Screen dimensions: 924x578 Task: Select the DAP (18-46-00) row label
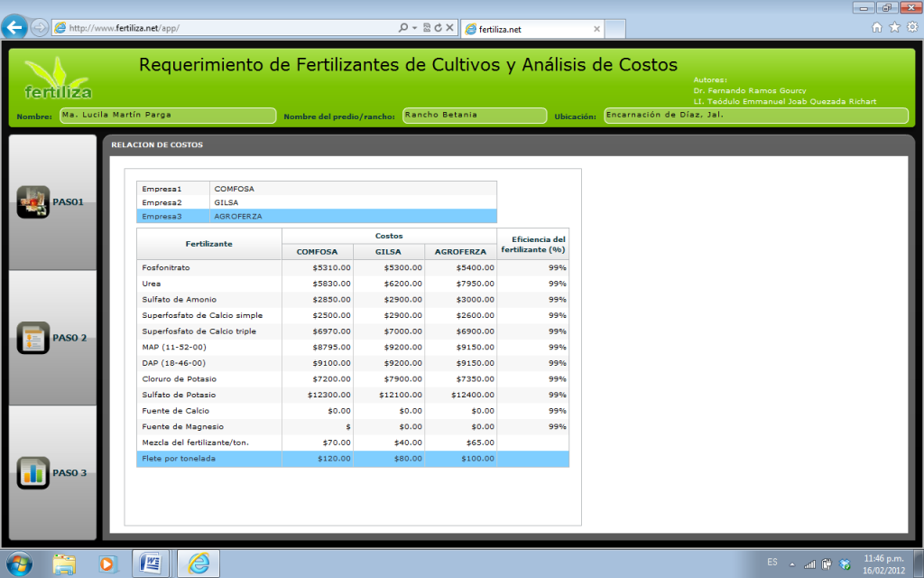pos(174,363)
